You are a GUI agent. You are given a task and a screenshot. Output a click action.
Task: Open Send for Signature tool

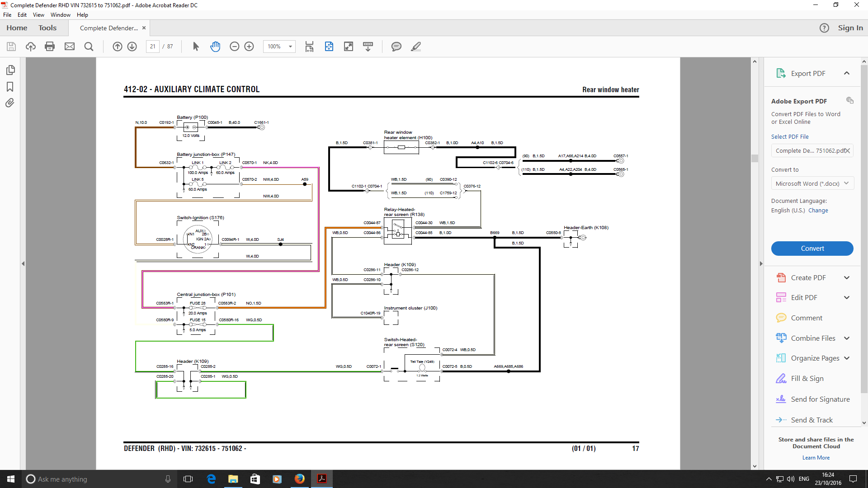tap(820, 399)
